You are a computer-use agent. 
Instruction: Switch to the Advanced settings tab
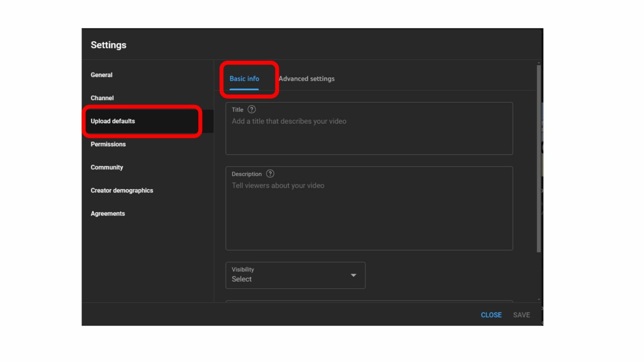(x=306, y=78)
